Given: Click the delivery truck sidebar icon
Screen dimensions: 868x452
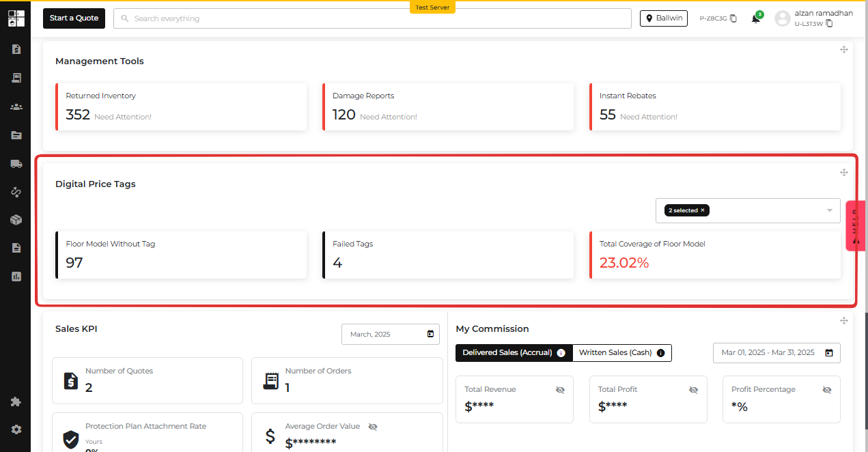Looking at the screenshot, I should (16, 163).
